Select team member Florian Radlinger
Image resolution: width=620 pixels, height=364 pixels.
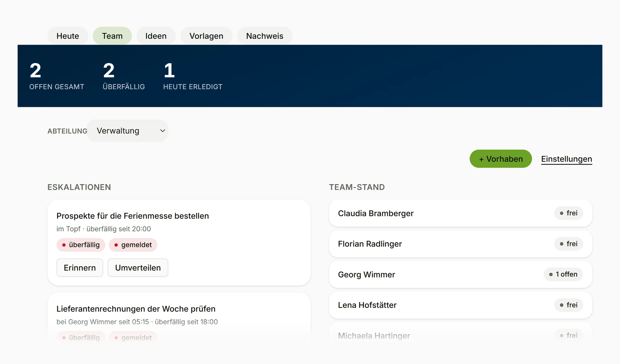point(460,244)
